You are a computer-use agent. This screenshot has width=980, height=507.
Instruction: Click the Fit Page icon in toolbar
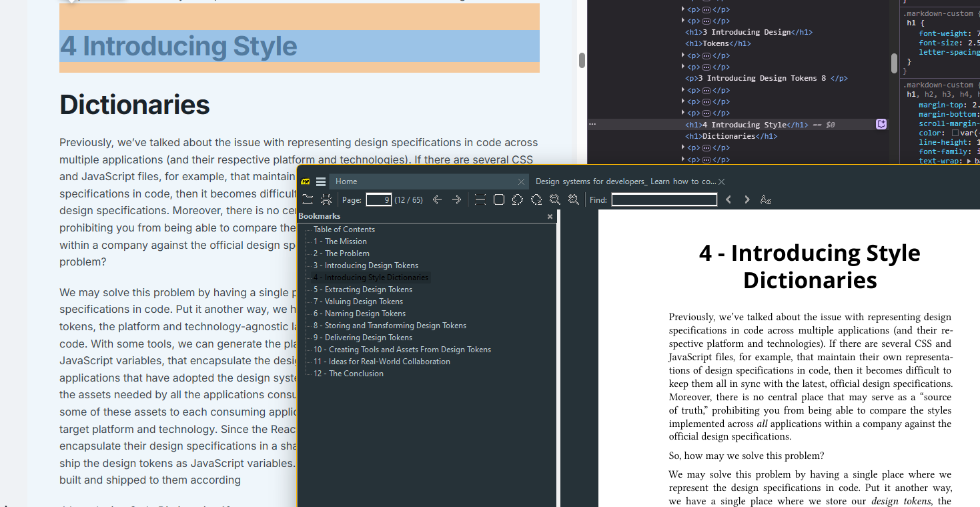tap(498, 199)
